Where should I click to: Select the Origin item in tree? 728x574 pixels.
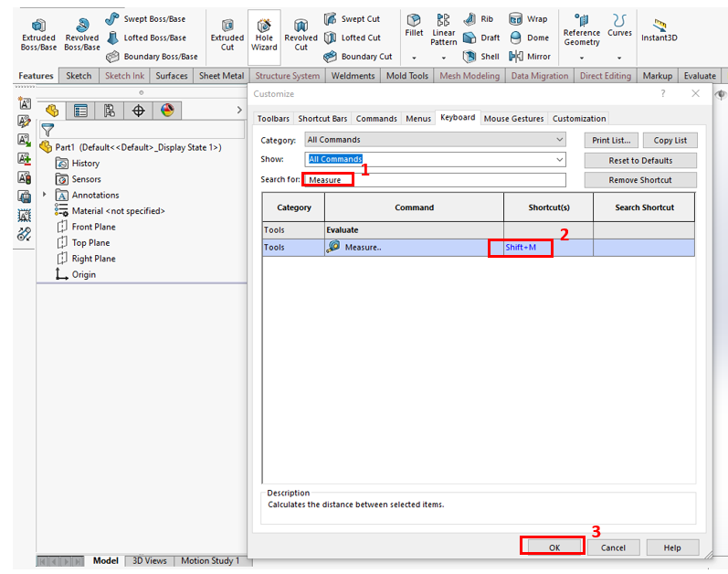76,274
